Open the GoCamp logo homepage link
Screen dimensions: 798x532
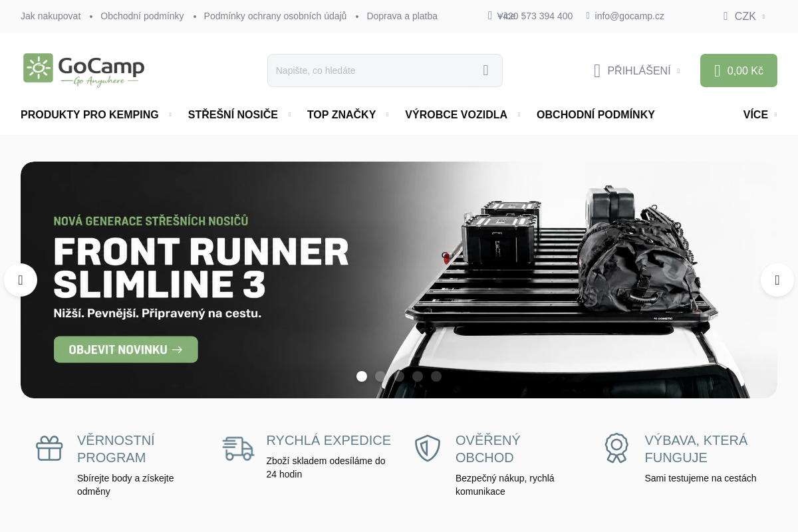84,70
